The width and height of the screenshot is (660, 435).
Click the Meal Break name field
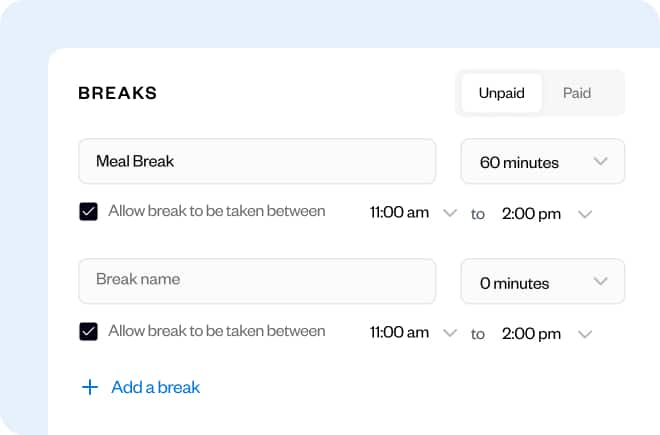(x=257, y=161)
